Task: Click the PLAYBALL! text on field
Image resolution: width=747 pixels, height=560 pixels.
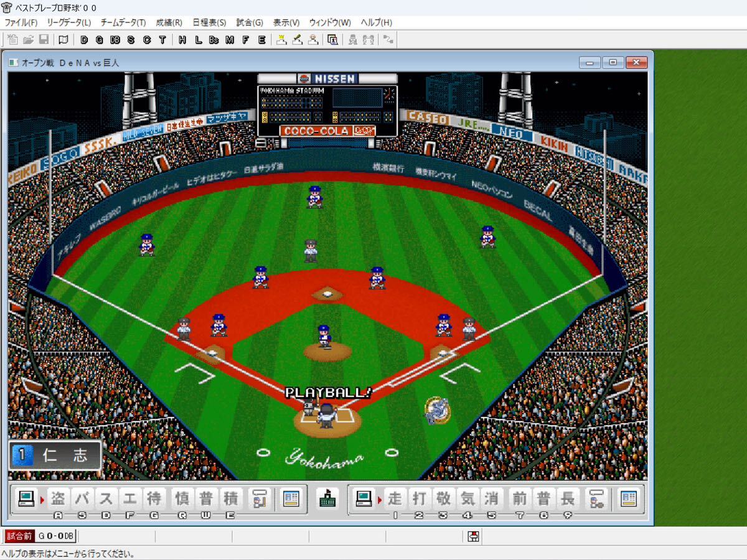Action: [x=328, y=393]
